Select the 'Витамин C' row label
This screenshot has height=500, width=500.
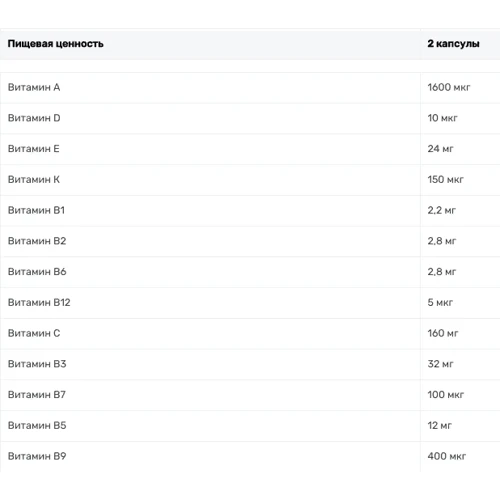pos(34,333)
